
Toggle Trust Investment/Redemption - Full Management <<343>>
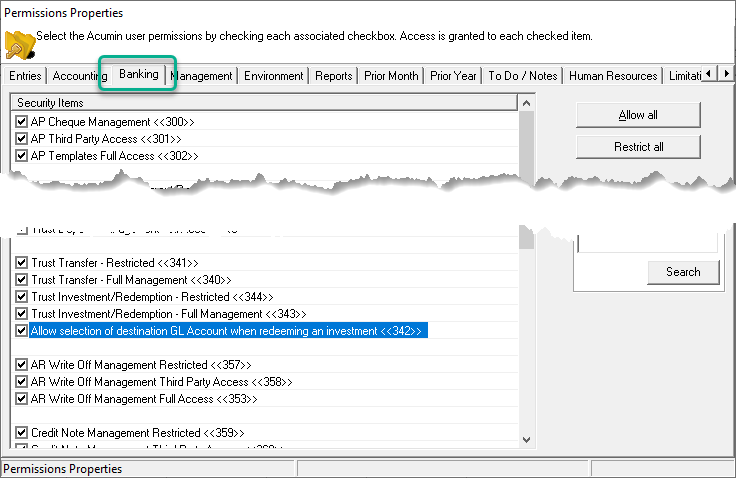(x=21, y=314)
